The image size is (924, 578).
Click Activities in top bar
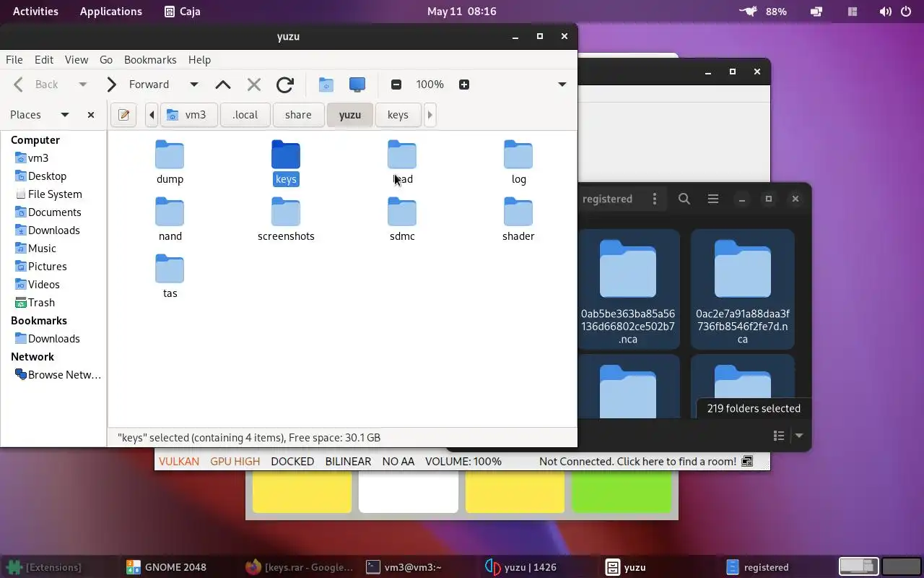tap(35, 12)
